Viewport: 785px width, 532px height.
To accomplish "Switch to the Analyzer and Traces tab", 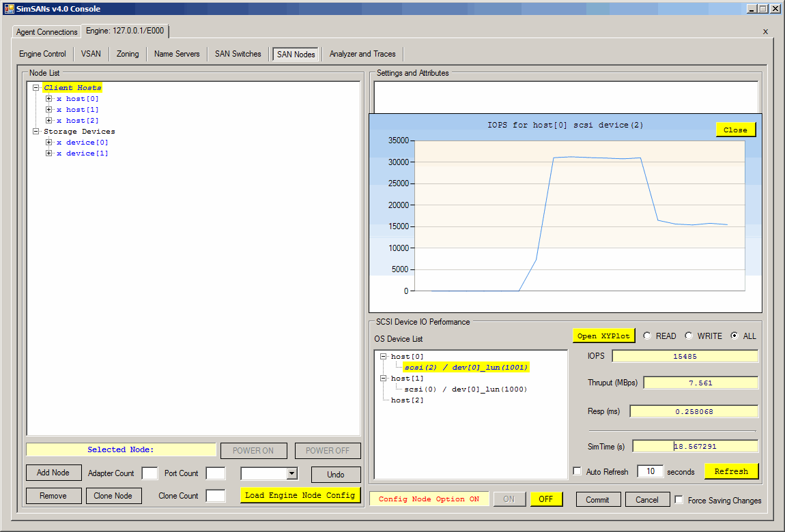I will click(362, 54).
